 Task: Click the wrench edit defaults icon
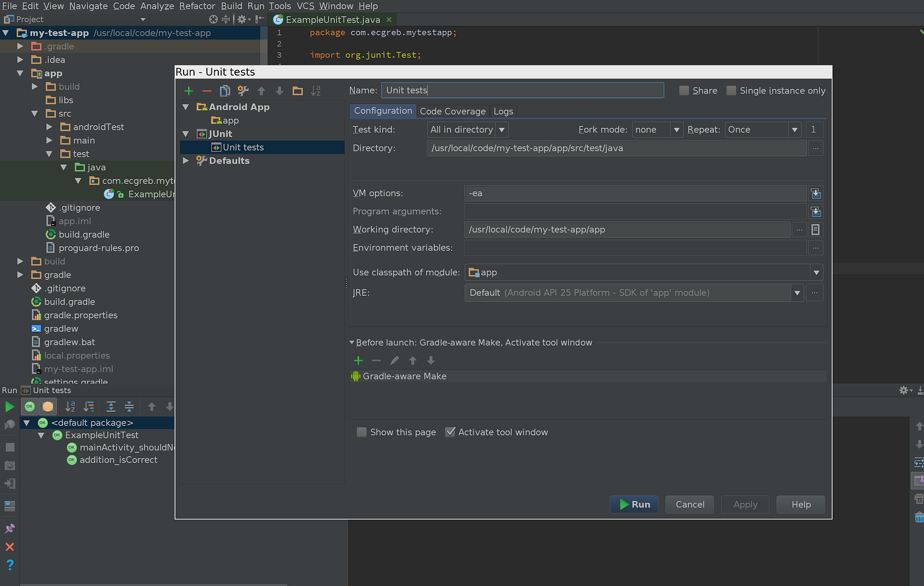[243, 91]
